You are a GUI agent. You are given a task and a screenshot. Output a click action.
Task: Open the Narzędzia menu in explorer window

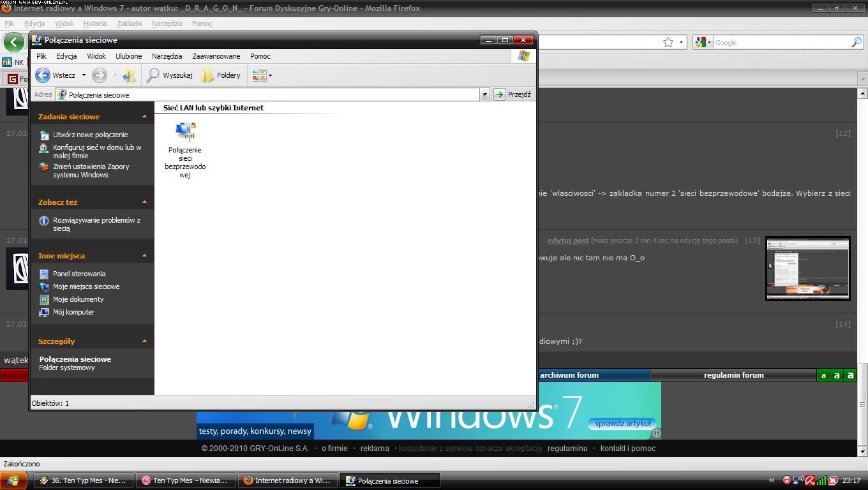[x=167, y=56]
